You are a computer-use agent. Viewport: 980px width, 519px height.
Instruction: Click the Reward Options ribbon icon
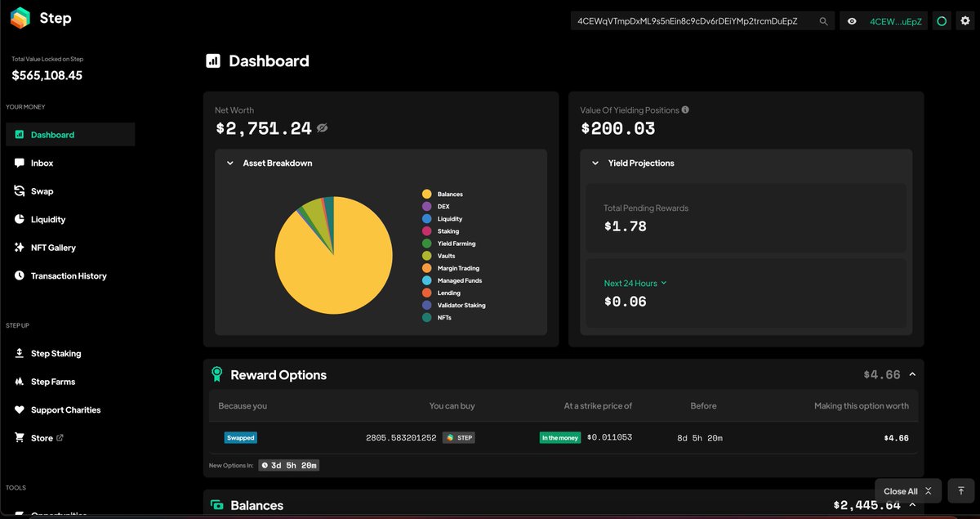(216, 374)
